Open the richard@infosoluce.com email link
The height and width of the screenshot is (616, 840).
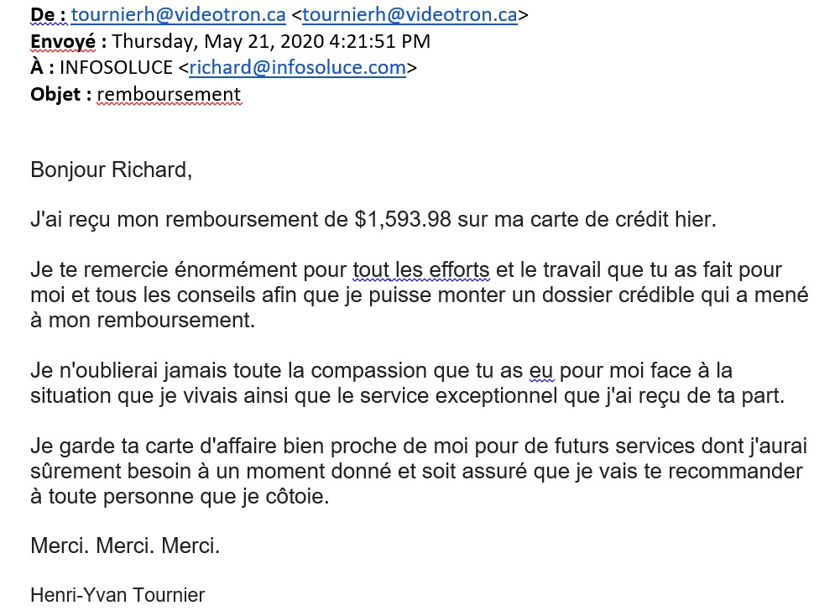[x=297, y=68]
